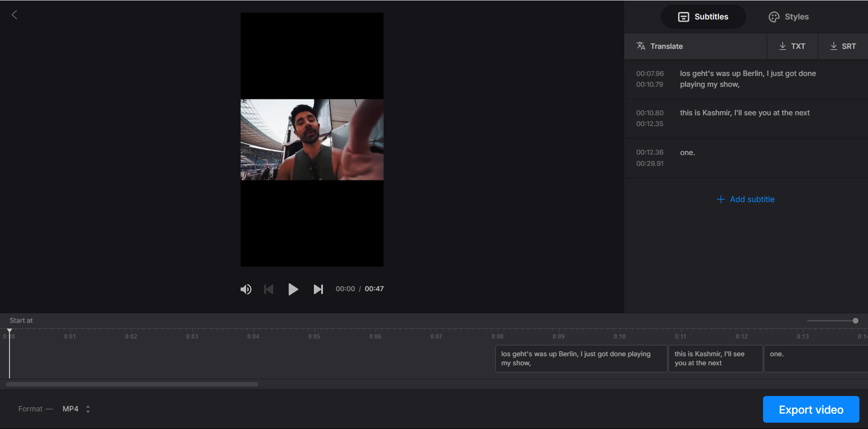This screenshot has height=429, width=868.
Task: Switch to the Subtitles tab
Action: click(703, 17)
